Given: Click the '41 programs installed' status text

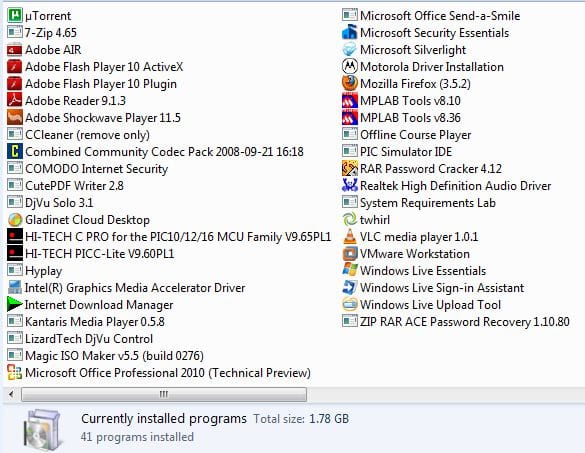Looking at the screenshot, I should pos(137,437).
